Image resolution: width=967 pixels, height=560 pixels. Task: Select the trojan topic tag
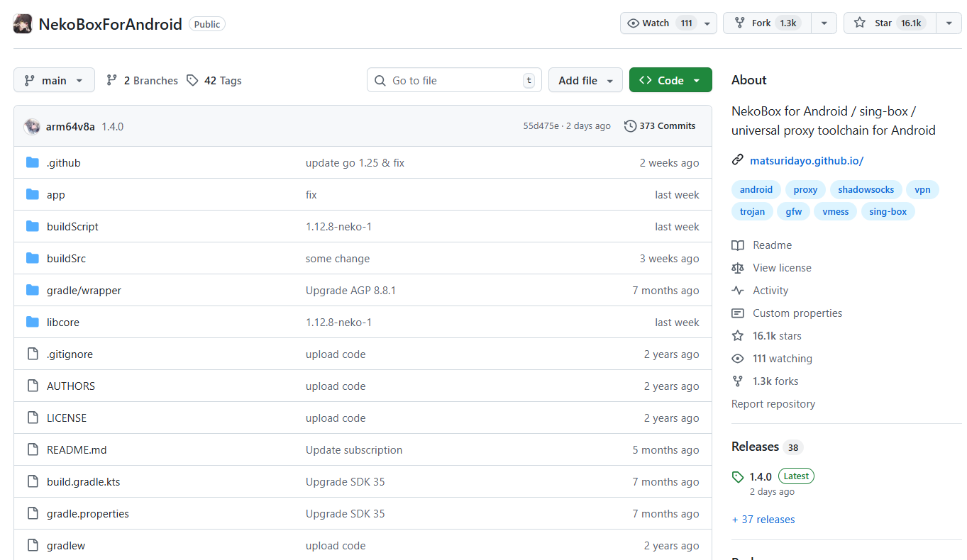click(x=753, y=211)
